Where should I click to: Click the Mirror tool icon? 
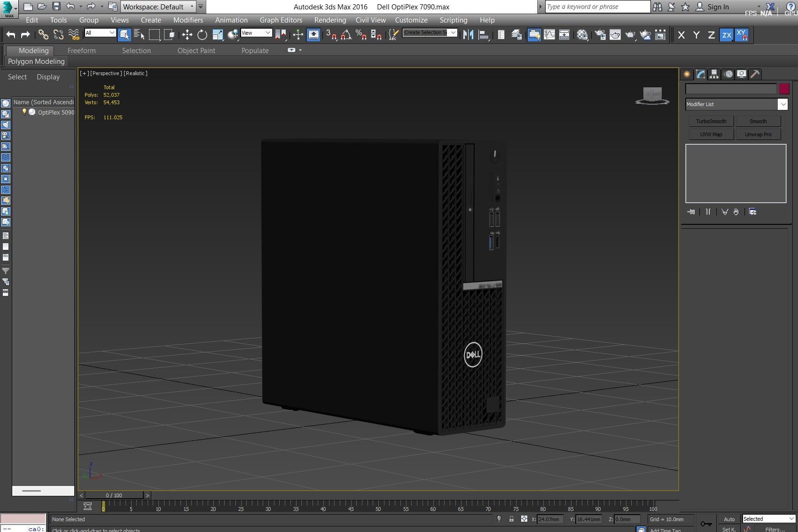coord(468,34)
